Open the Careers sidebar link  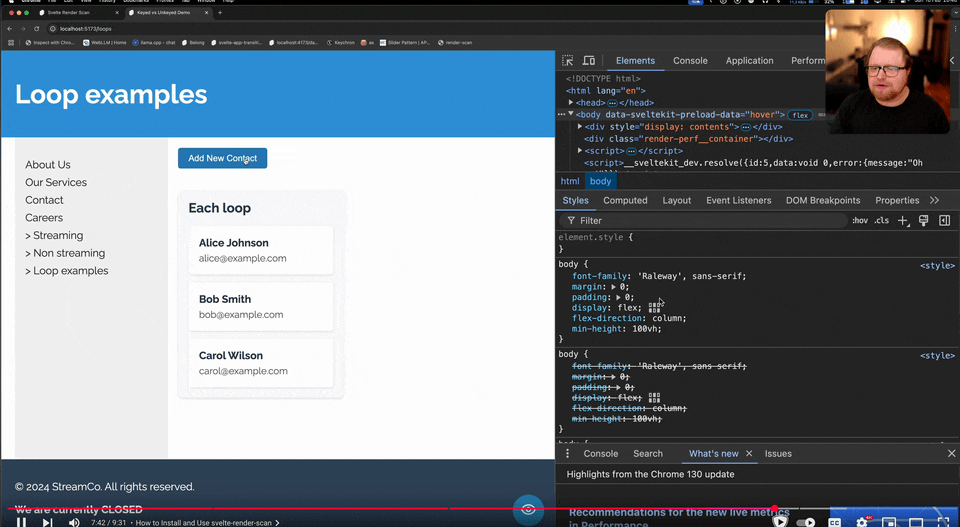(x=43, y=218)
